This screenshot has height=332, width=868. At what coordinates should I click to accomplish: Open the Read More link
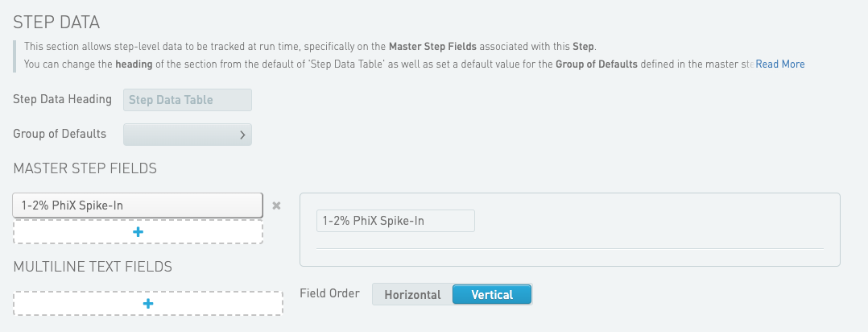[779, 64]
